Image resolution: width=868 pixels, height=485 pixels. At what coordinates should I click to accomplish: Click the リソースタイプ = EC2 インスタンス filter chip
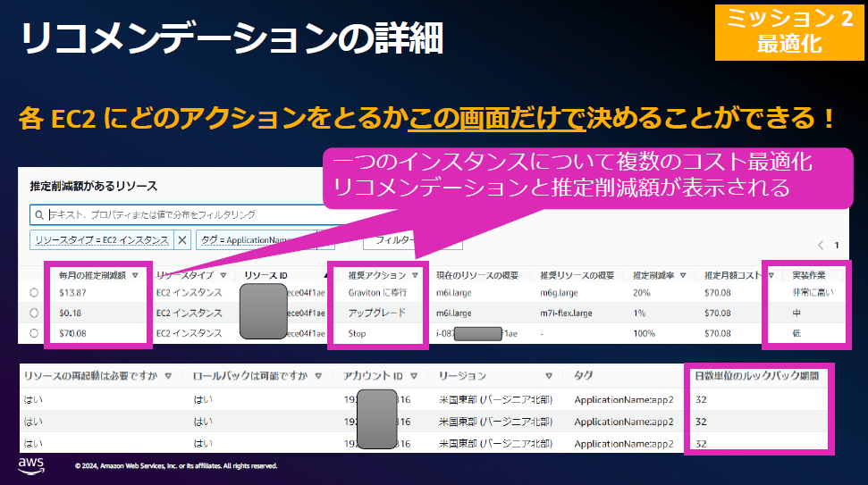(102, 240)
